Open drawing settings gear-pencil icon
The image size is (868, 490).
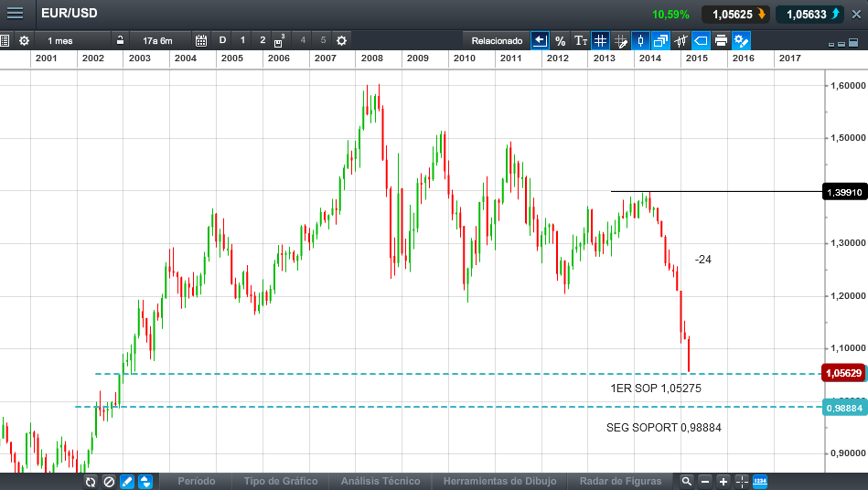[x=741, y=40]
